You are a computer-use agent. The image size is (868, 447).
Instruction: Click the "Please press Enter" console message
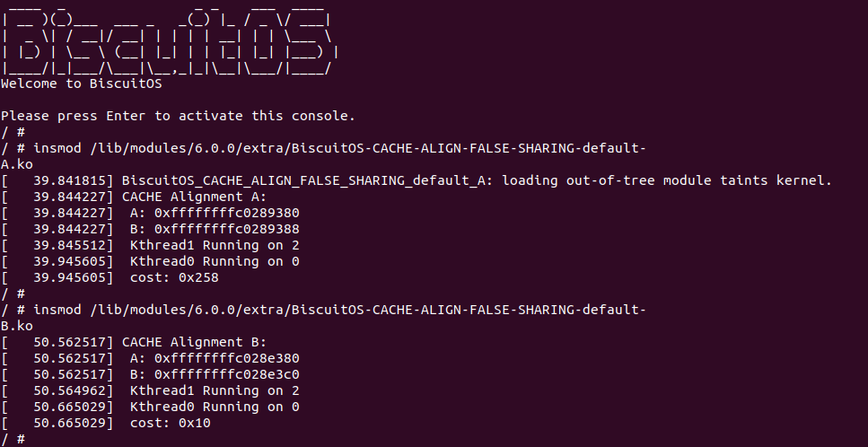pyautogui.click(x=178, y=116)
